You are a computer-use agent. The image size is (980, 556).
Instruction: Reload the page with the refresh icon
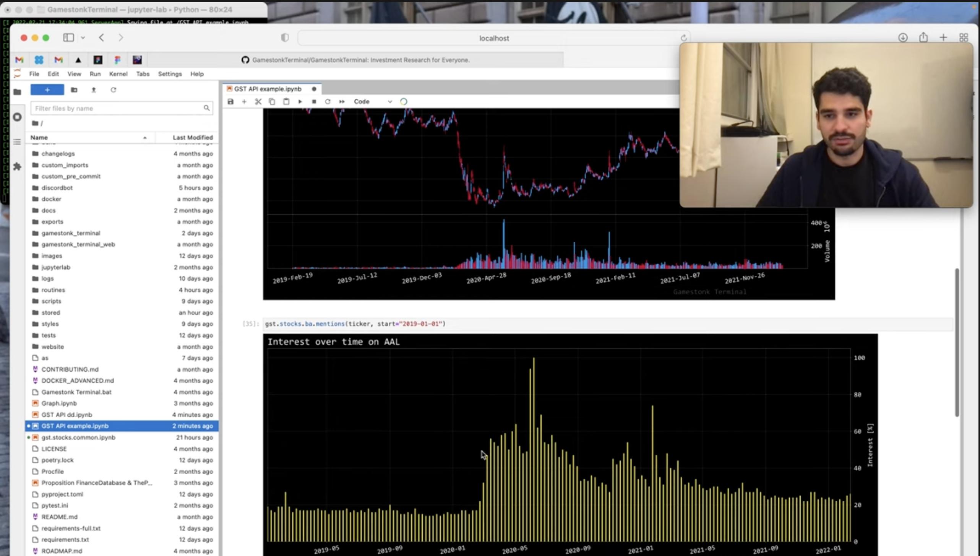(684, 38)
